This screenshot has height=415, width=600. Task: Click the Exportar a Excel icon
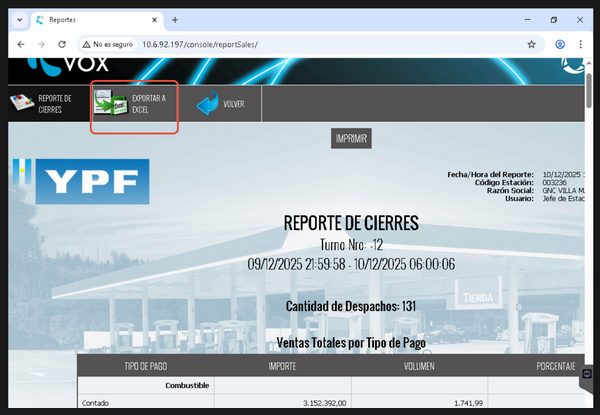pos(111,103)
